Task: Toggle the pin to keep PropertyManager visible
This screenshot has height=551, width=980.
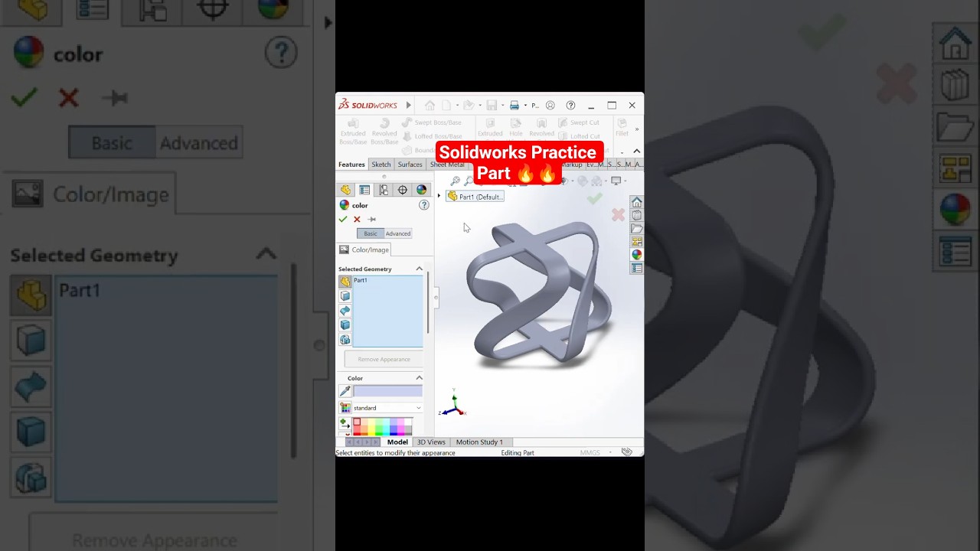Action: tap(372, 220)
